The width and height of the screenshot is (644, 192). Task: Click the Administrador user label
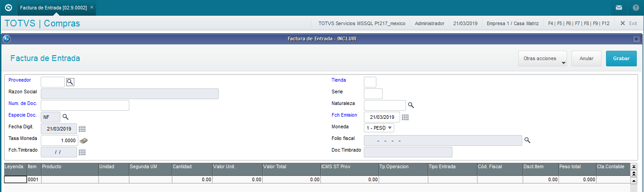click(430, 23)
